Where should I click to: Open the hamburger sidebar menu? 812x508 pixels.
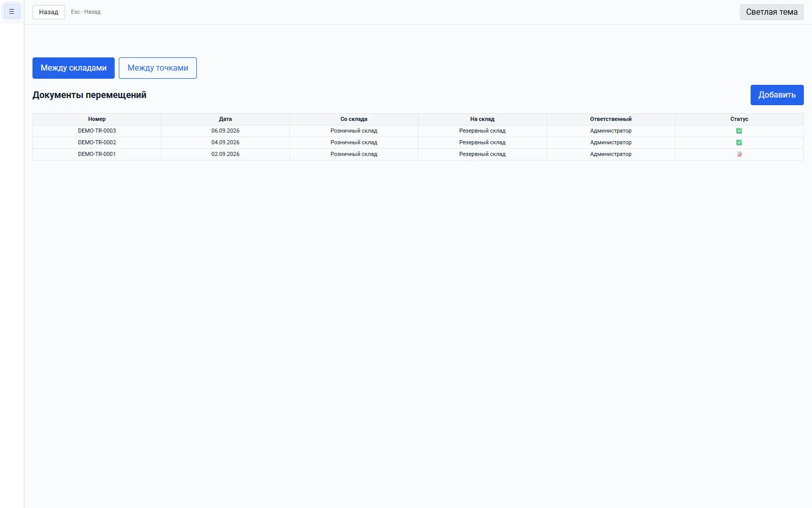click(x=12, y=11)
